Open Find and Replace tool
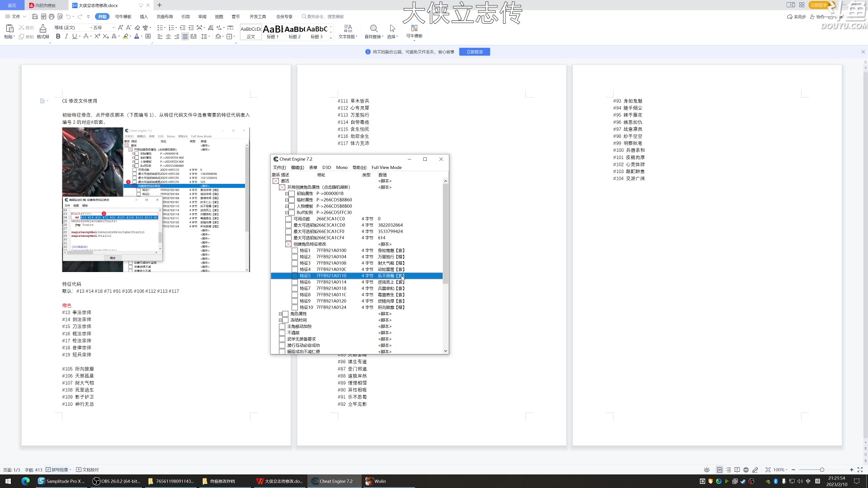 374,32
